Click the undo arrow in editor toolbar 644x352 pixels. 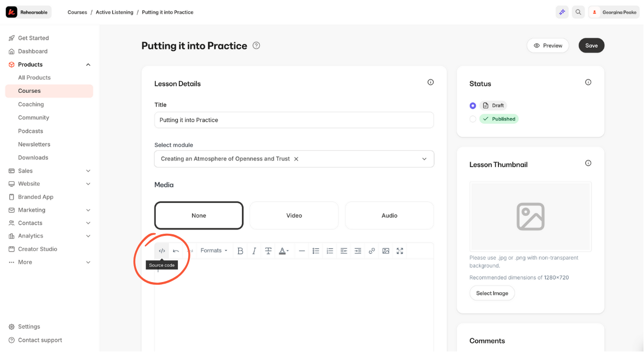(176, 251)
